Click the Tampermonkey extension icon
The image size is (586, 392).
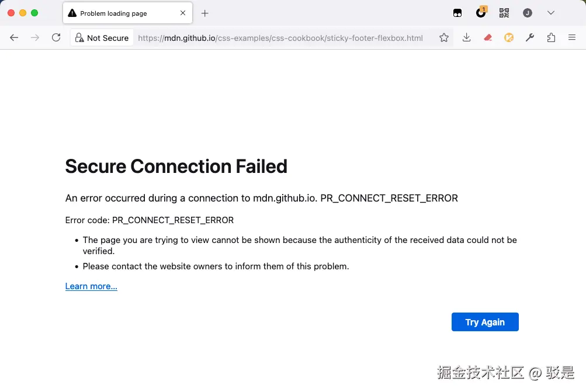457,13
